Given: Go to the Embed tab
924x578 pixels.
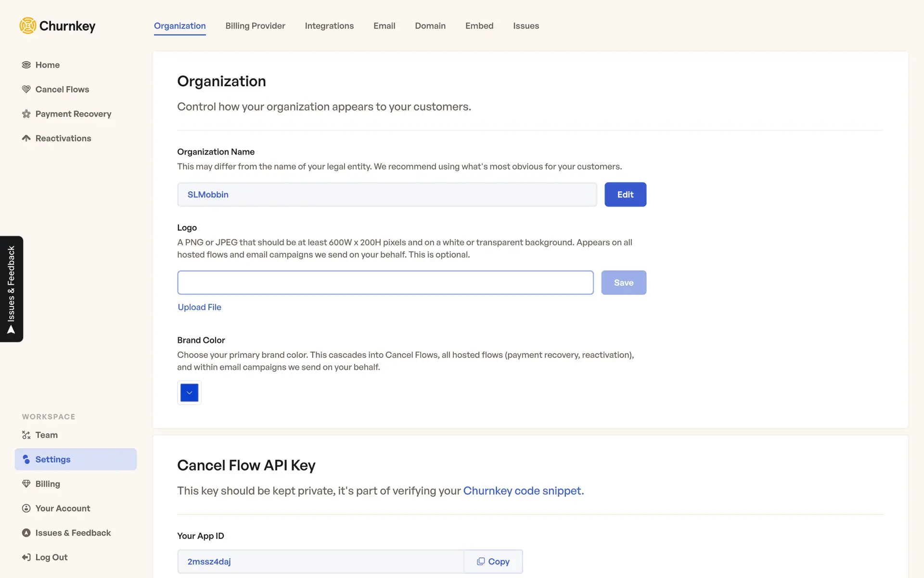Looking at the screenshot, I should click(x=479, y=26).
